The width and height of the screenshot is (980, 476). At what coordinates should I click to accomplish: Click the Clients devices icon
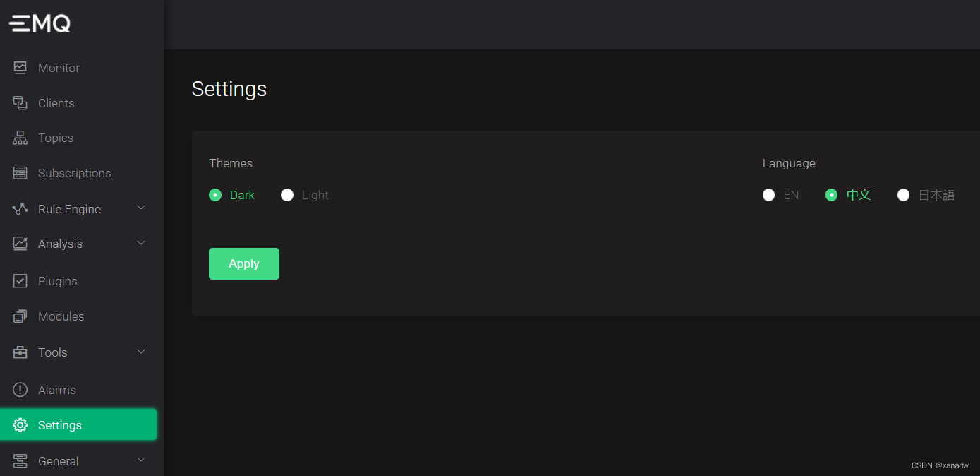[x=20, y=103]
